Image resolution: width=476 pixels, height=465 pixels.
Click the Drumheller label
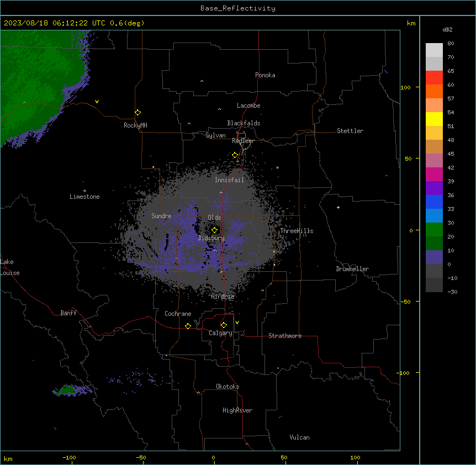352,269
